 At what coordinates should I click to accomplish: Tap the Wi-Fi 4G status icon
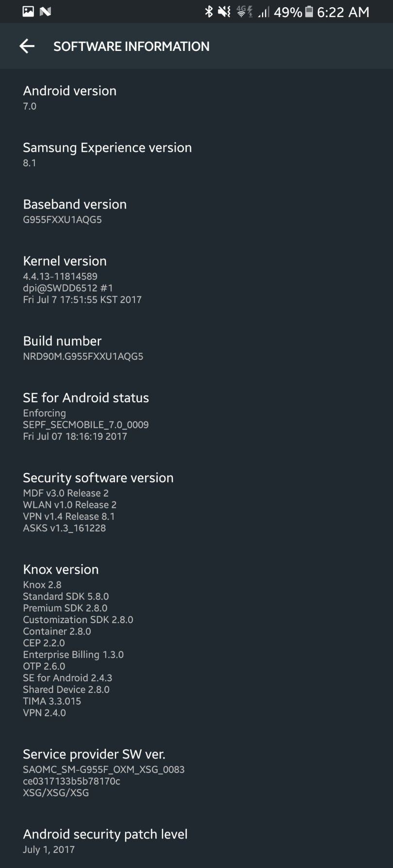click(x=244, y=12)
